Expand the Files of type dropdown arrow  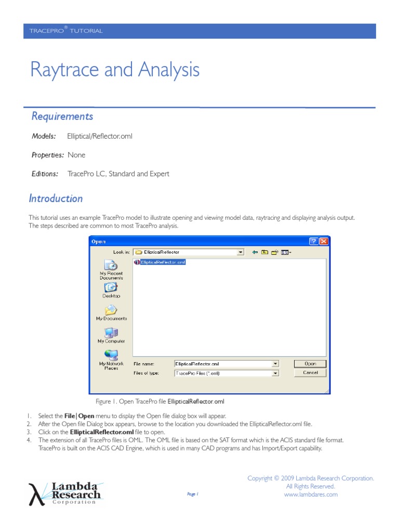[275, 373]
